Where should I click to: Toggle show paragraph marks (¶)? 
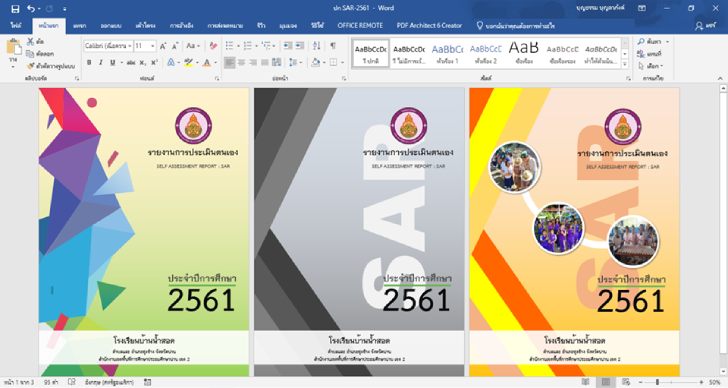tap(333, 45)
